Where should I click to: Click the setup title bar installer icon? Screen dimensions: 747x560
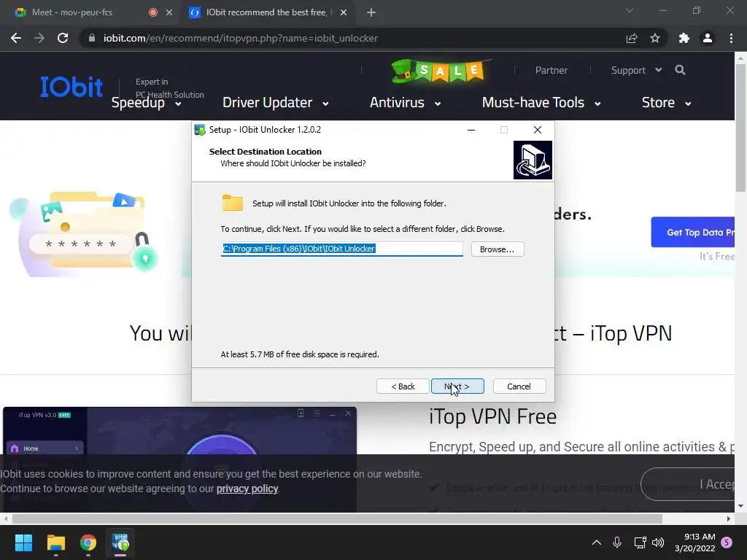(200, 130)
